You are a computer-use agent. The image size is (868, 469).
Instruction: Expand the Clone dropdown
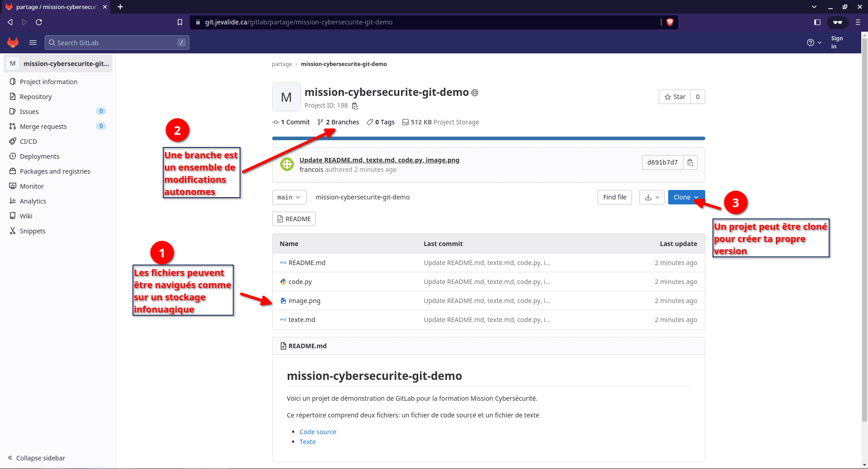tap(686, 197)
